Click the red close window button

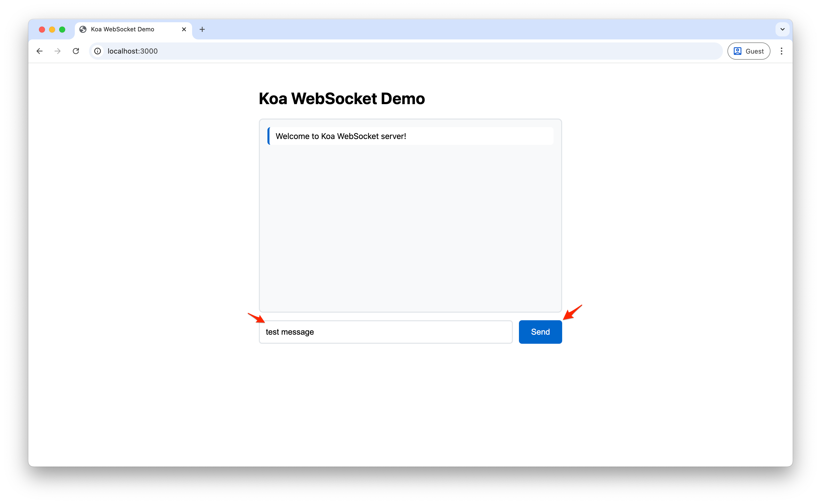[42, 29]
